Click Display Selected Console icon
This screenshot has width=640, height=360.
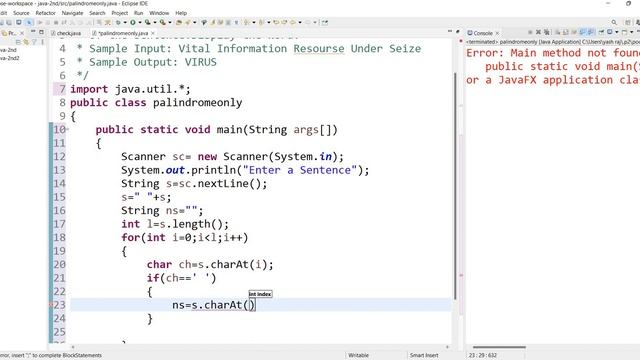(x=610, y=32)
